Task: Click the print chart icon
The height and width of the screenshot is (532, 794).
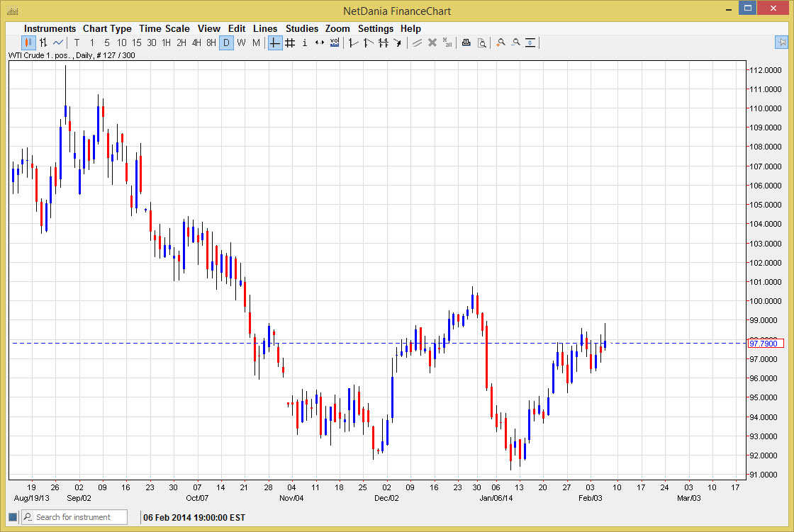Action: 466,43
